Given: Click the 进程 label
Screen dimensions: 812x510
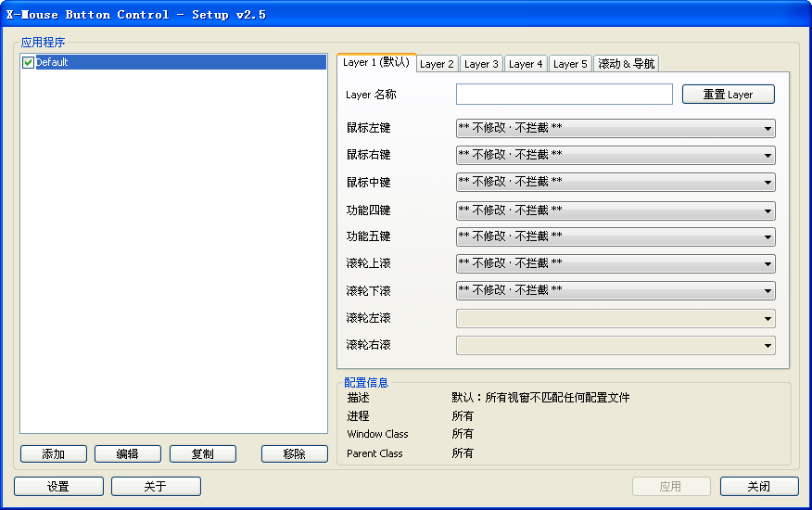Looking at the screenshot, I should (x=358, y=416).
